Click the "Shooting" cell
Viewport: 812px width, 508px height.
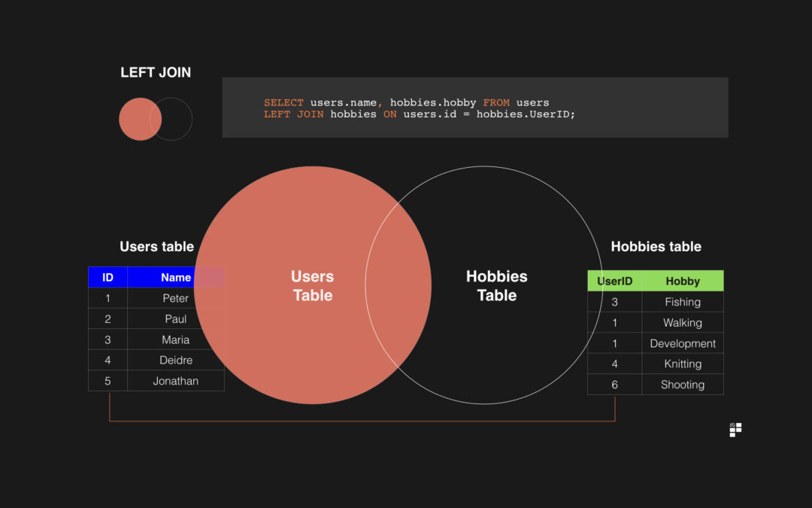683,385
